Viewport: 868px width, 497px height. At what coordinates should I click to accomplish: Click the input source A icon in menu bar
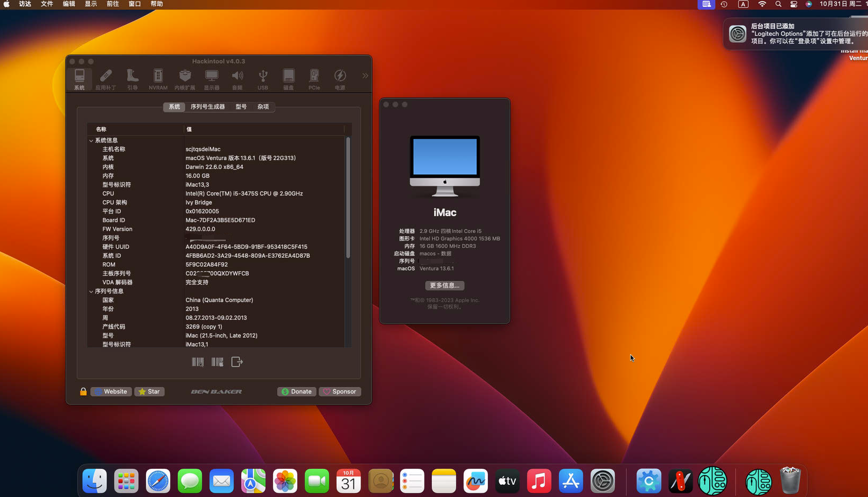pyautogui.click(x=743, y=4)
